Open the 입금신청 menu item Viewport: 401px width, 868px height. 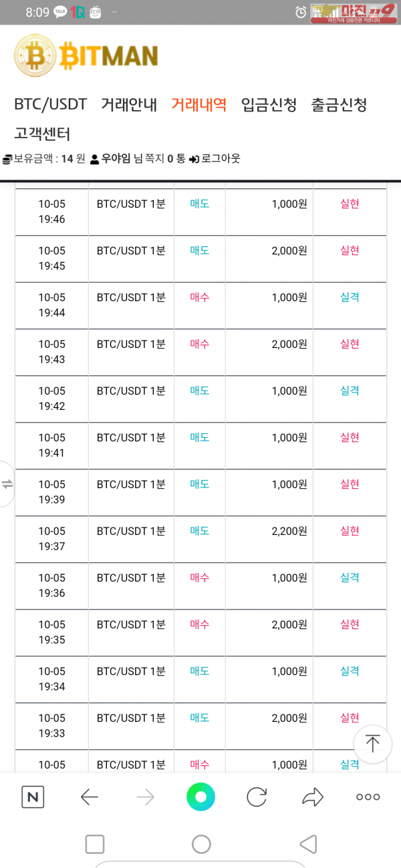point(269,105)
